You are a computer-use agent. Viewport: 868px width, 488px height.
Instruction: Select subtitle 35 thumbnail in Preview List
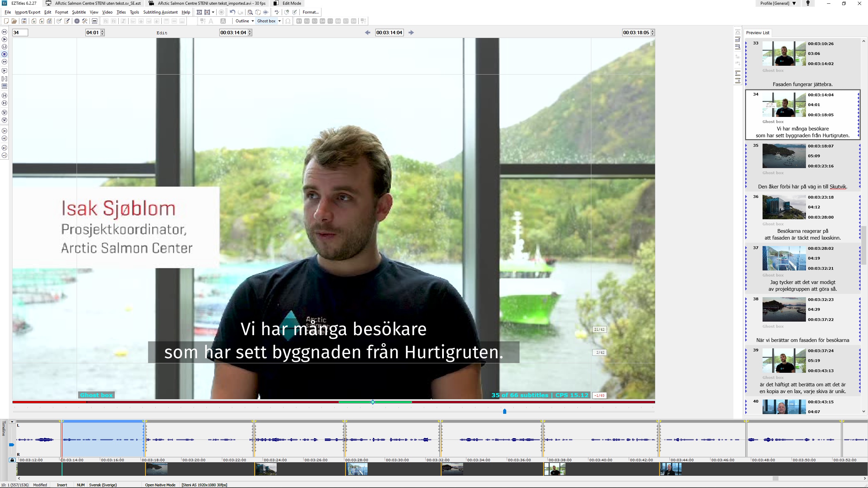pos(784,156)
